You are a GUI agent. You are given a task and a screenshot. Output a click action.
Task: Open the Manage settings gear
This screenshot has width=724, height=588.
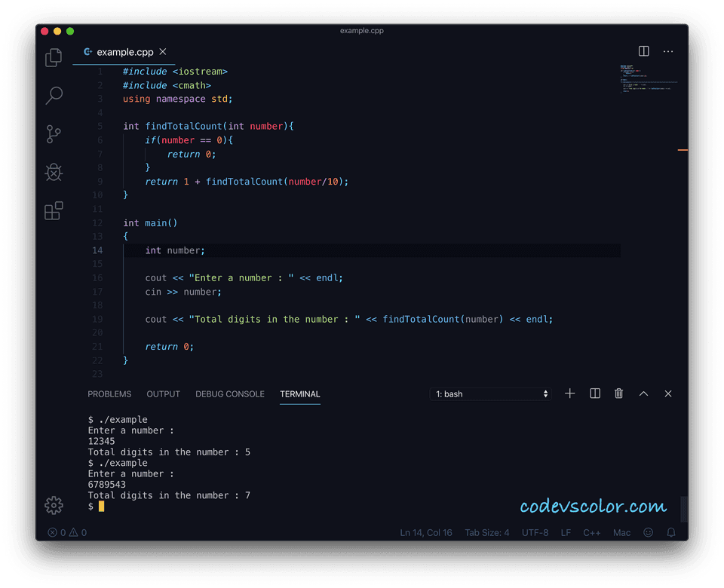(53, 505)
